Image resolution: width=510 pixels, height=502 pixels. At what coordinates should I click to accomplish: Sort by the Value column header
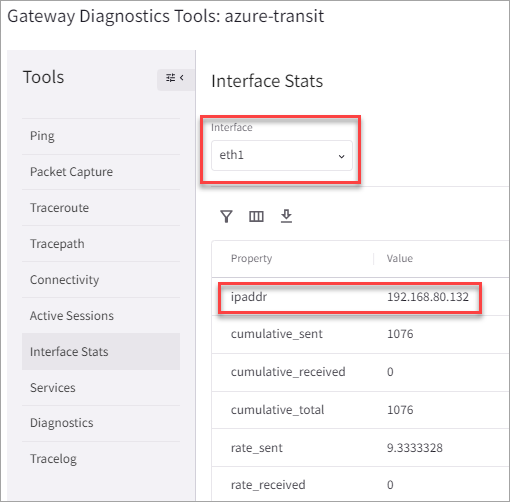[400, 259]
